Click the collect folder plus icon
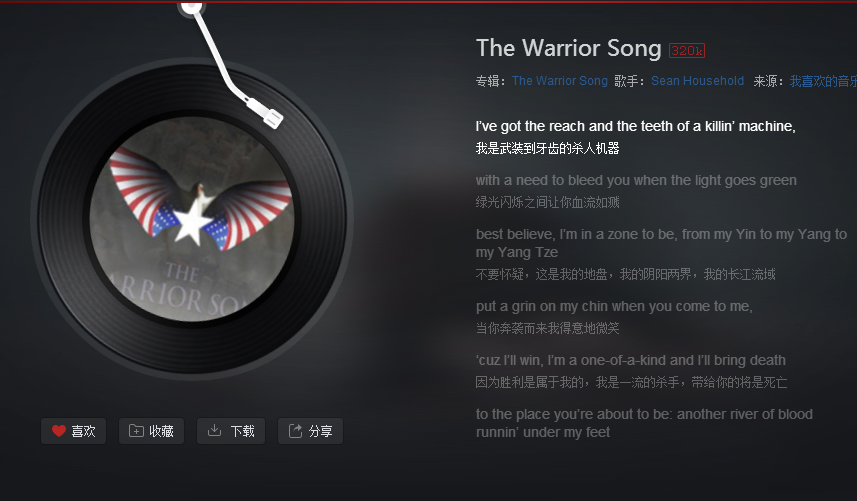The image size is (857, 501). [x=136, y=431]
